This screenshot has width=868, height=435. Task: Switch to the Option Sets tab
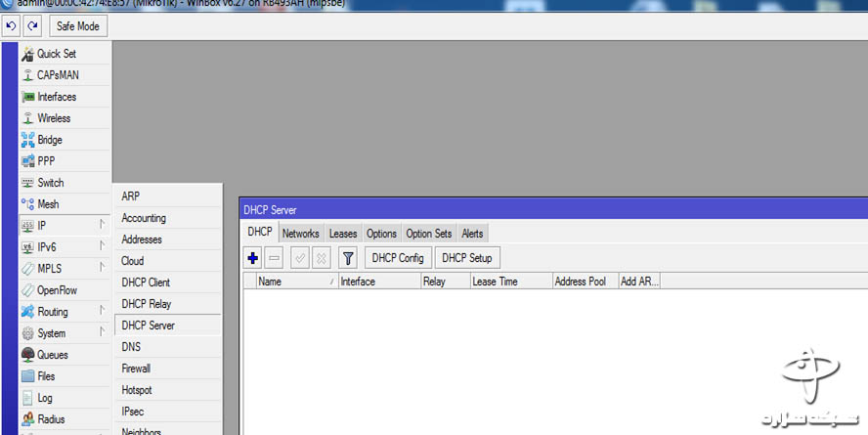[x=429, y=234]
